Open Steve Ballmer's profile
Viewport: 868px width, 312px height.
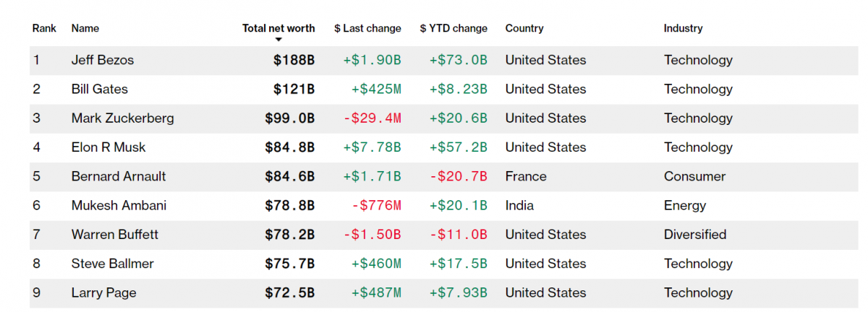(x=113, y=264)
